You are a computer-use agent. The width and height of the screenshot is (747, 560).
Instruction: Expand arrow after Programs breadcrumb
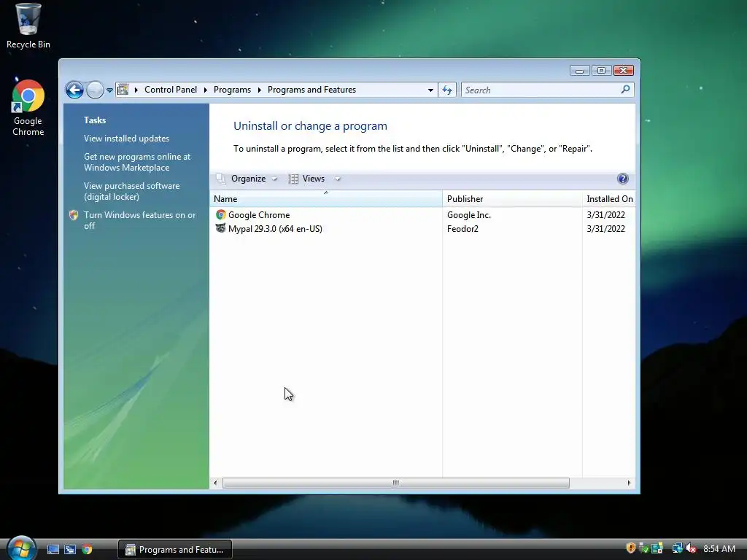click(259, 90)
